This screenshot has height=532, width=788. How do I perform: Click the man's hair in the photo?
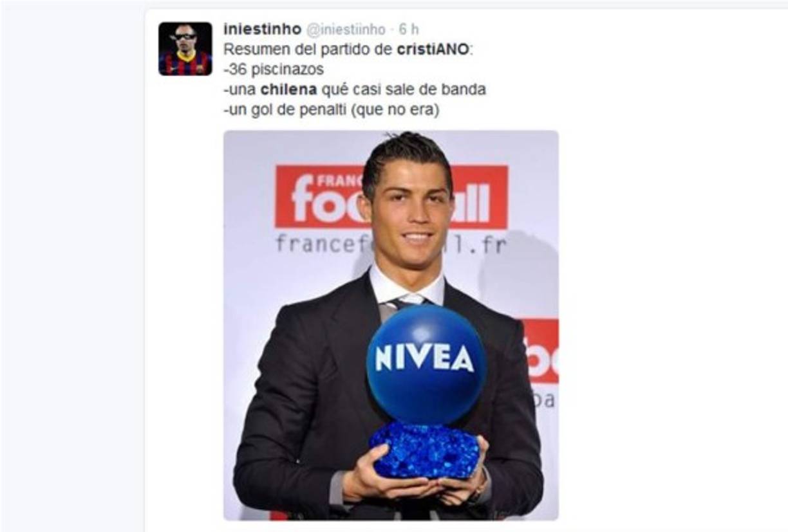[x=404, y=161]
